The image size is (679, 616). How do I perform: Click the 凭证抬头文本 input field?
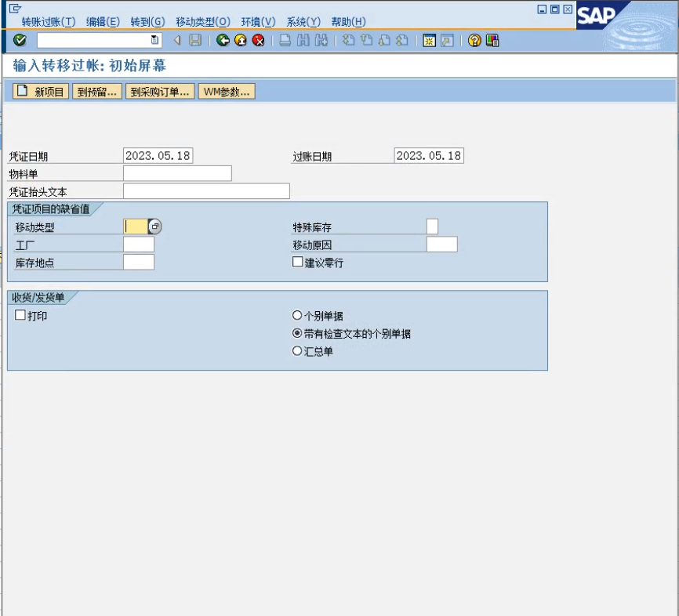coord(206,191)
